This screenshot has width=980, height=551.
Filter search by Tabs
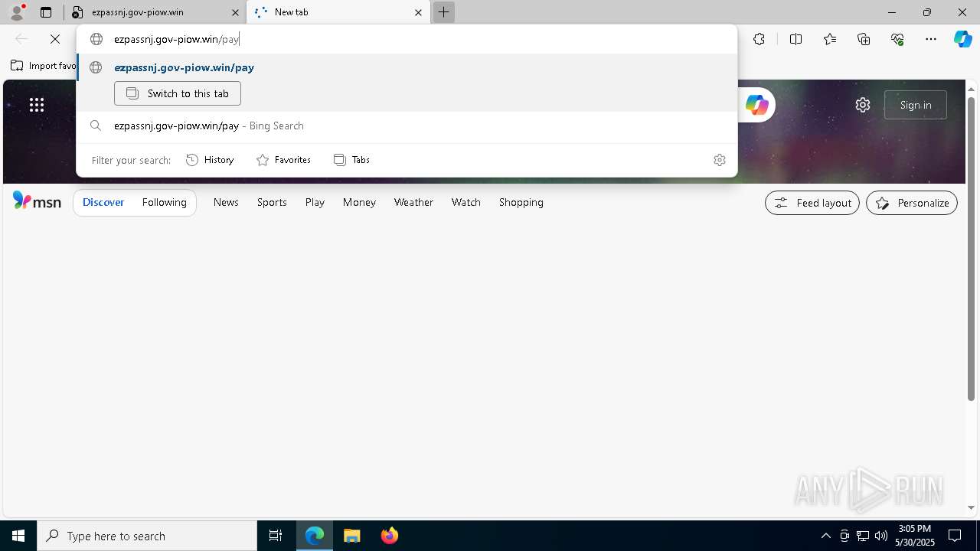point(351,160)
